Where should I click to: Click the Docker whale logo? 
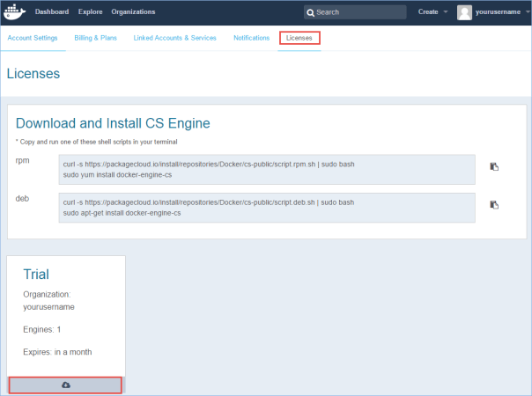pyautogui.click(x=16, y=12)
